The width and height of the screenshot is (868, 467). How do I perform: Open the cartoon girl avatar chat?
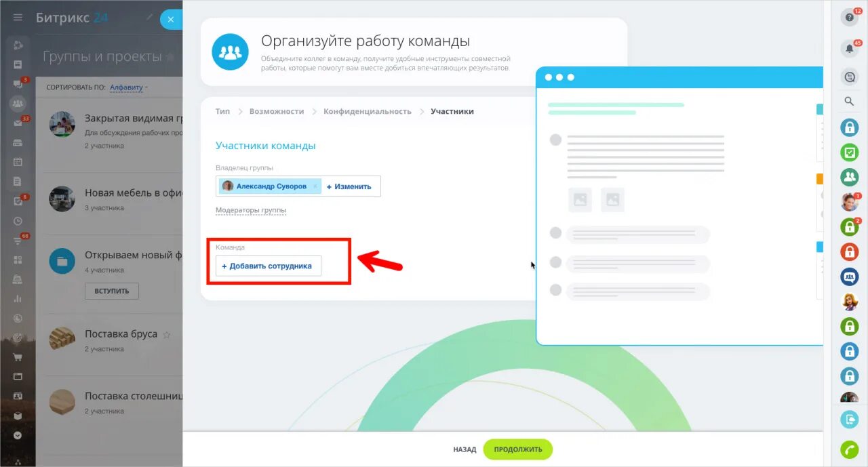[x=850, y=302]
